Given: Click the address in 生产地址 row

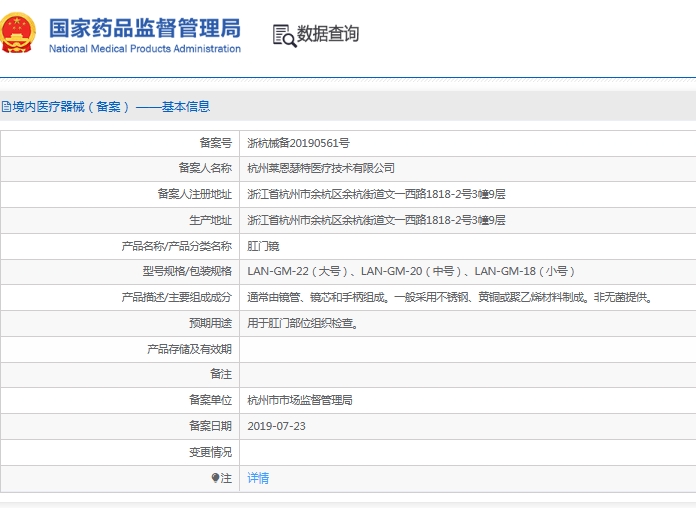Looking at the screenshot, I should (376, 220).
